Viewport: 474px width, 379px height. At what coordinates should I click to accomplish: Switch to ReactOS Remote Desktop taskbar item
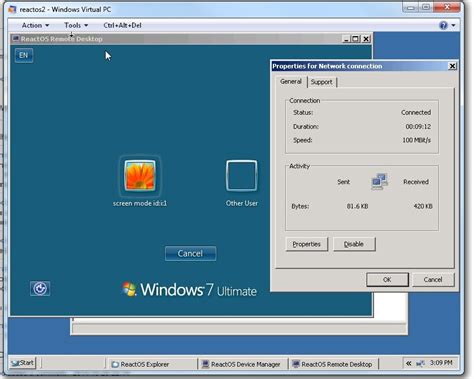[x=334, y=364]
